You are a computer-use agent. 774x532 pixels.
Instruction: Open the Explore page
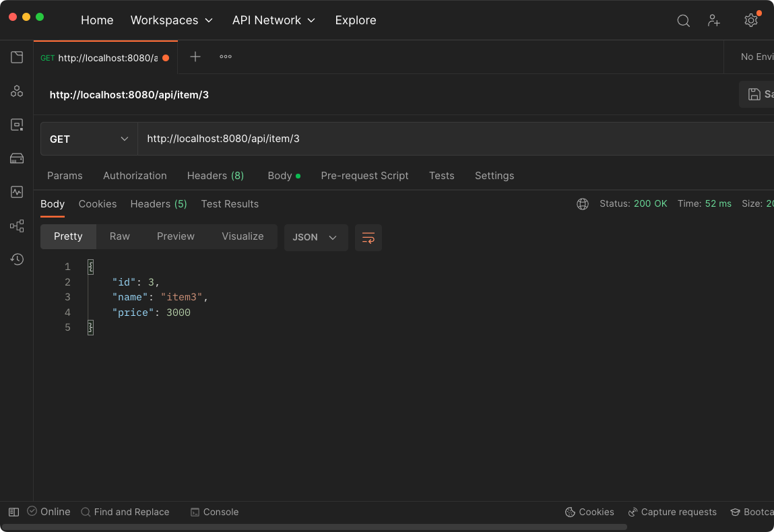tap(356, 20)
